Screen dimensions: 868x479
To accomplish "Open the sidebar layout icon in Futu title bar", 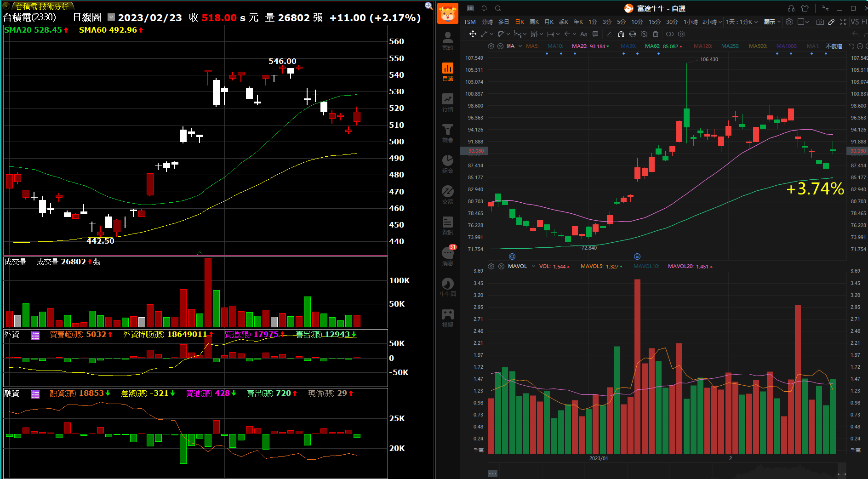I will (x=470, y=8).
